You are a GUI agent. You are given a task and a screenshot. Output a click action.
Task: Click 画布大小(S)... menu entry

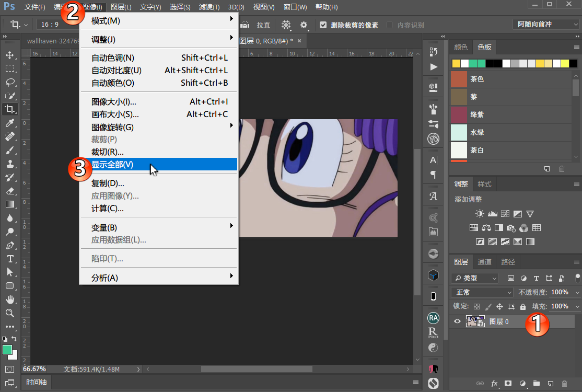click(115, 114)
